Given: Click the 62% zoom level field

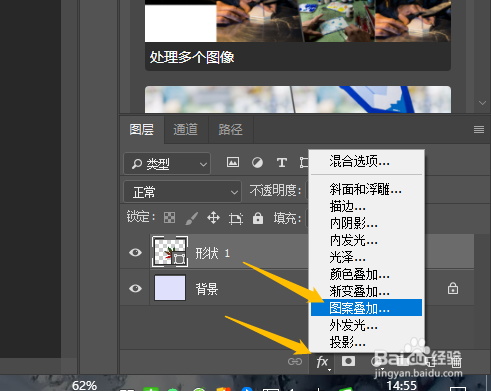Looking at the screenshot, I should pos(84,385).
